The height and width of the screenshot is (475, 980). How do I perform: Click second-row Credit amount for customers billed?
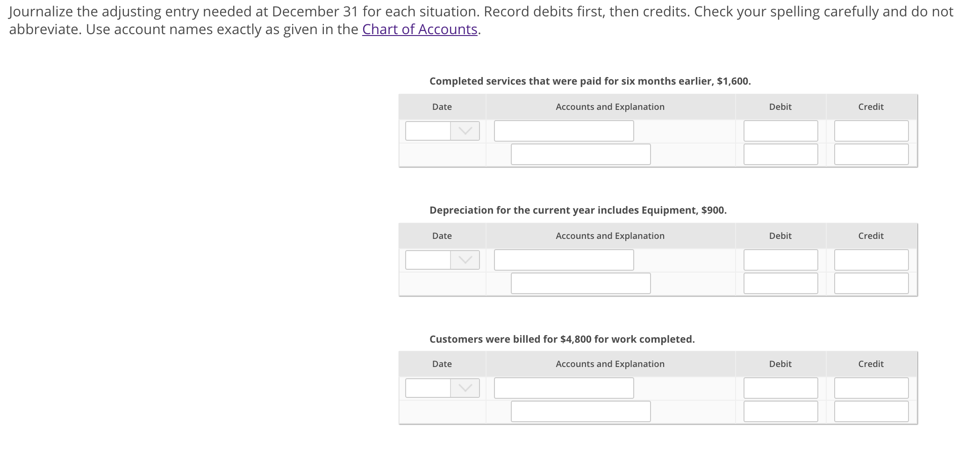[x=871, y=411]
